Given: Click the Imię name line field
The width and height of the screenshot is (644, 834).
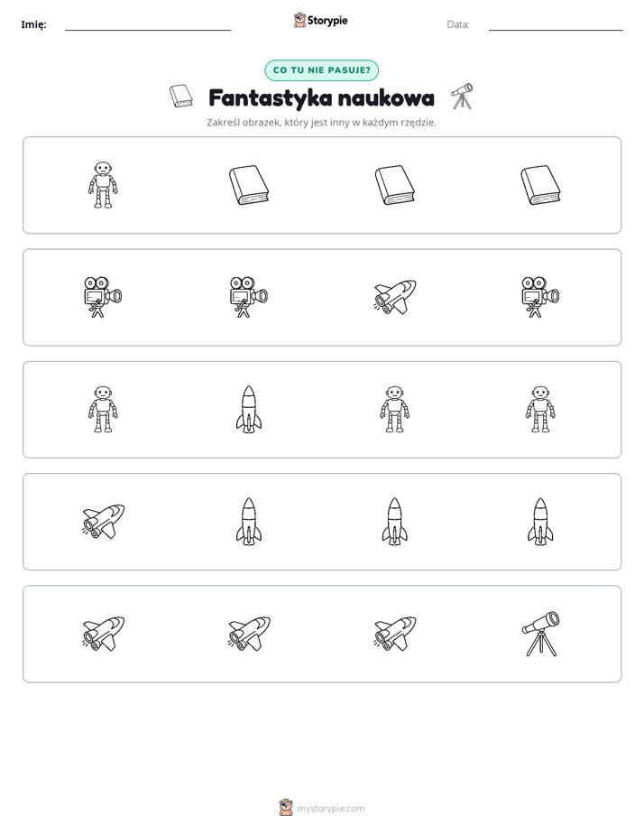Looking at the screenshot, I should point(148,24).
